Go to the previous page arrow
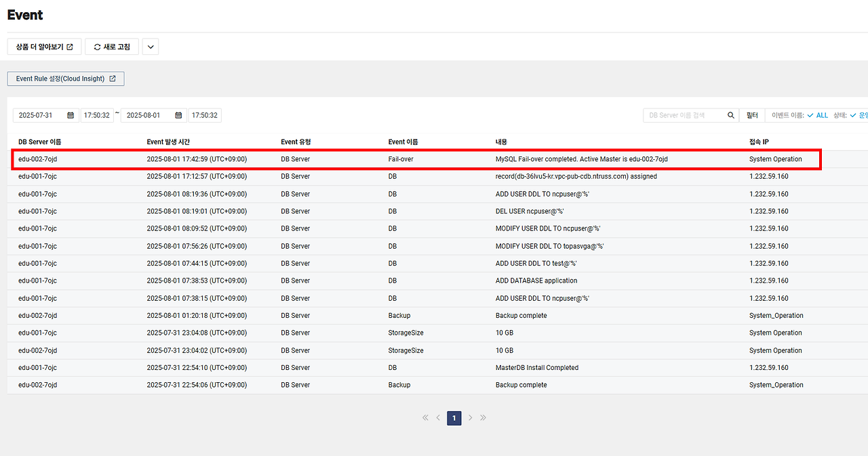This screenshot has width=868, height=456. click(x=438, y=418)
